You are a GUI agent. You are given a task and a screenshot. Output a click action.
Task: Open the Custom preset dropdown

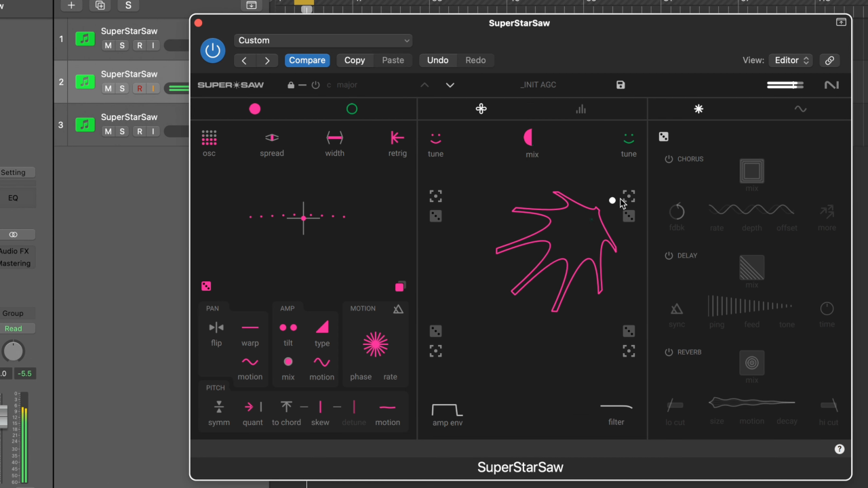tap(323, 41)
